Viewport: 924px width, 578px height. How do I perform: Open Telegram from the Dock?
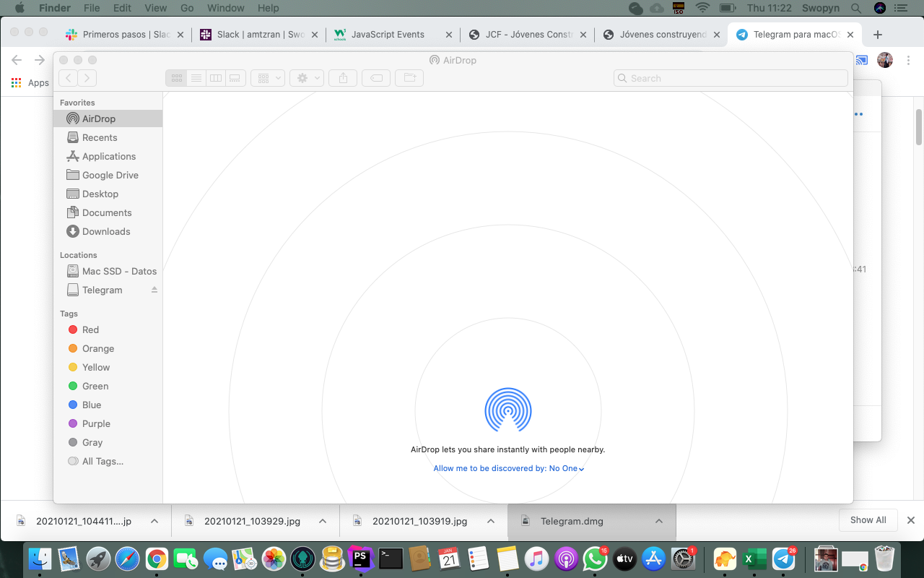(x=783, y=558)
